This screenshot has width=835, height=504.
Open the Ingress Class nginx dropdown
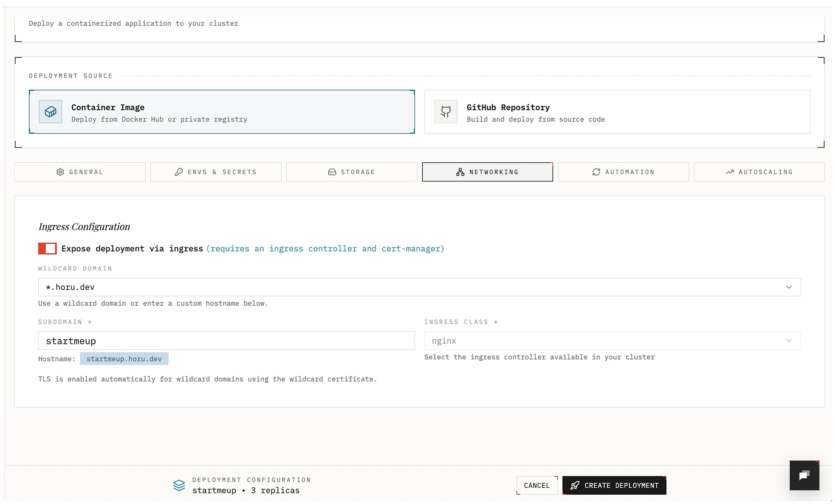[612, 340]
